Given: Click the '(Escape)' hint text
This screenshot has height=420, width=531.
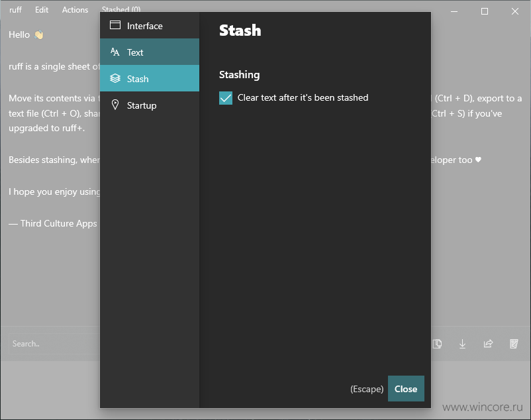Looking at the screenshot, I should click(x=367, y=389).
